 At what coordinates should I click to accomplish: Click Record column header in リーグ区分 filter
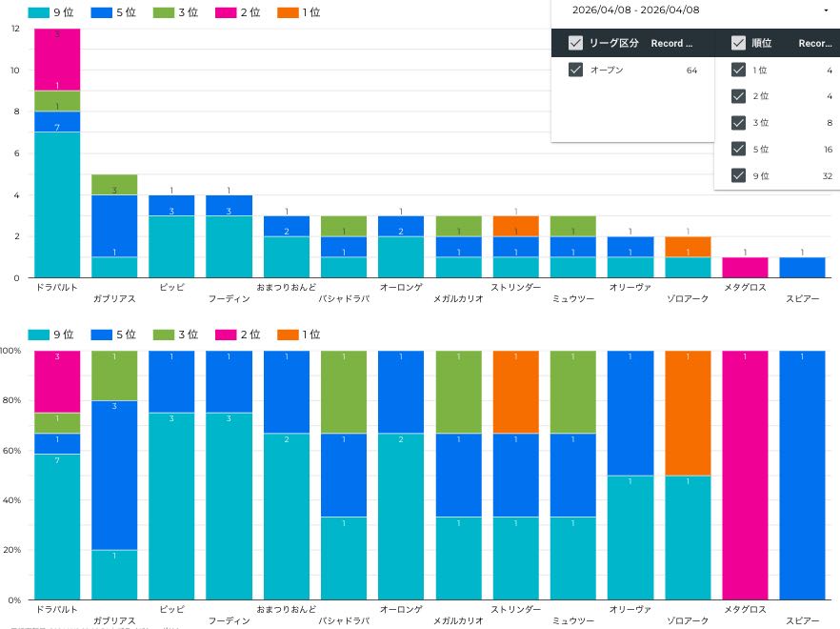click(x=671, y=43)
